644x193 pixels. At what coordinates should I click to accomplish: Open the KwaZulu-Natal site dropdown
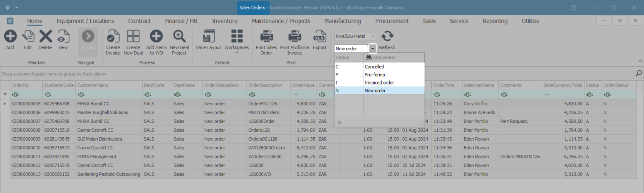(372, 36)
